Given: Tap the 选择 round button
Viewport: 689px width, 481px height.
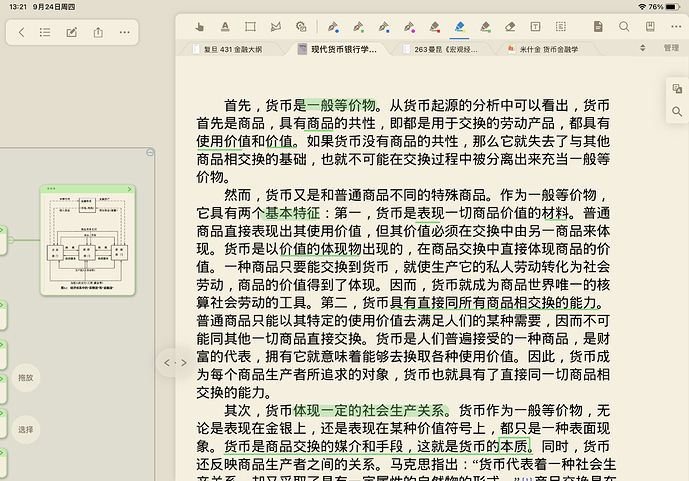Looking at the screenshot, I should pos(26,430).
